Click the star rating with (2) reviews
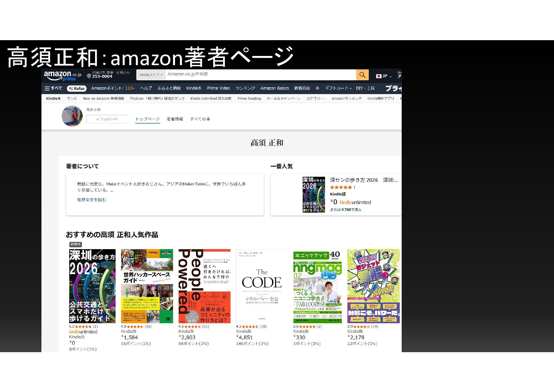Viewport: 554px width, 392px height. pyautogui.click(x=308, y=327)
